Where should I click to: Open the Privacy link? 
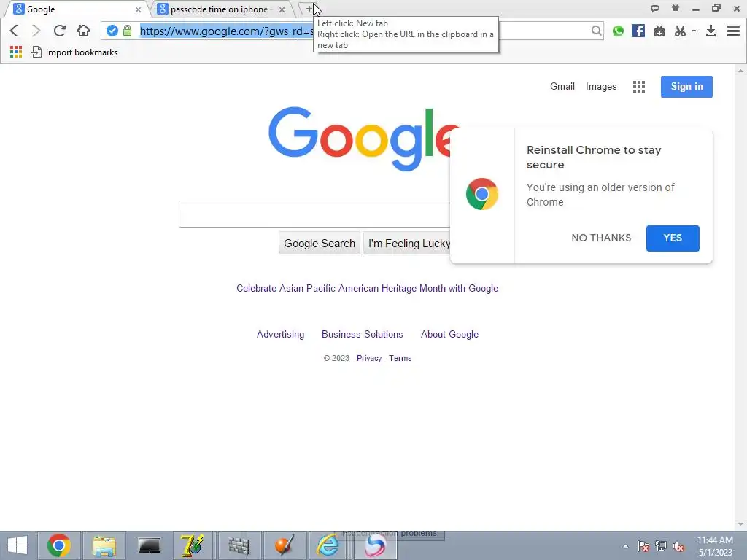[x=369, y=358]
